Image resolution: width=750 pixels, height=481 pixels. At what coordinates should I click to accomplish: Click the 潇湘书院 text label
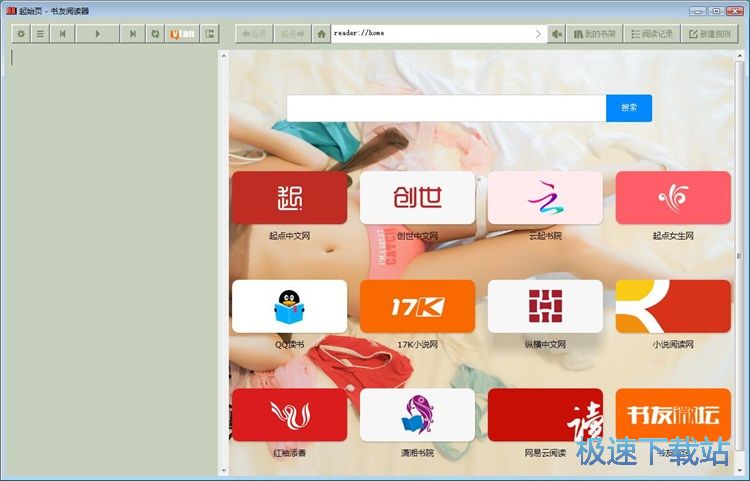point(417,453)
